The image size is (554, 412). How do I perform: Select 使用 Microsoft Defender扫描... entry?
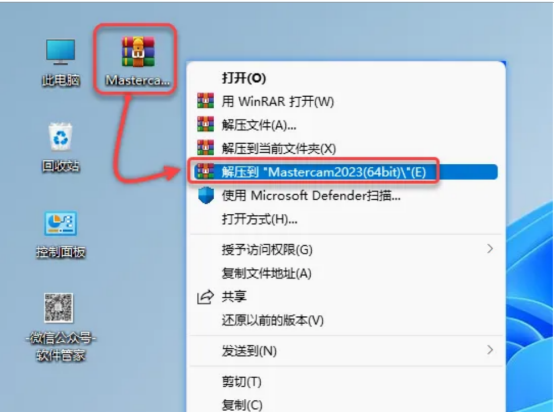(346, 195)
